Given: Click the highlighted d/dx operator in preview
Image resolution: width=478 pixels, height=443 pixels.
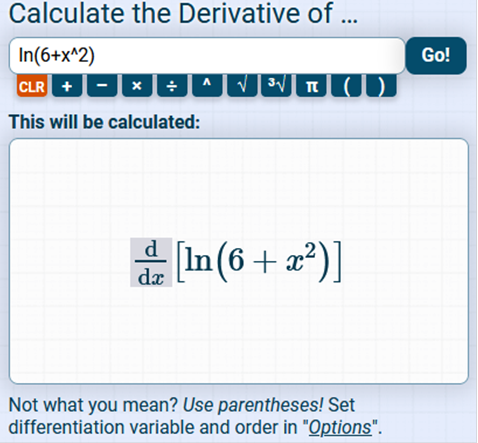Looking at the screenshot, I should 151,262.
